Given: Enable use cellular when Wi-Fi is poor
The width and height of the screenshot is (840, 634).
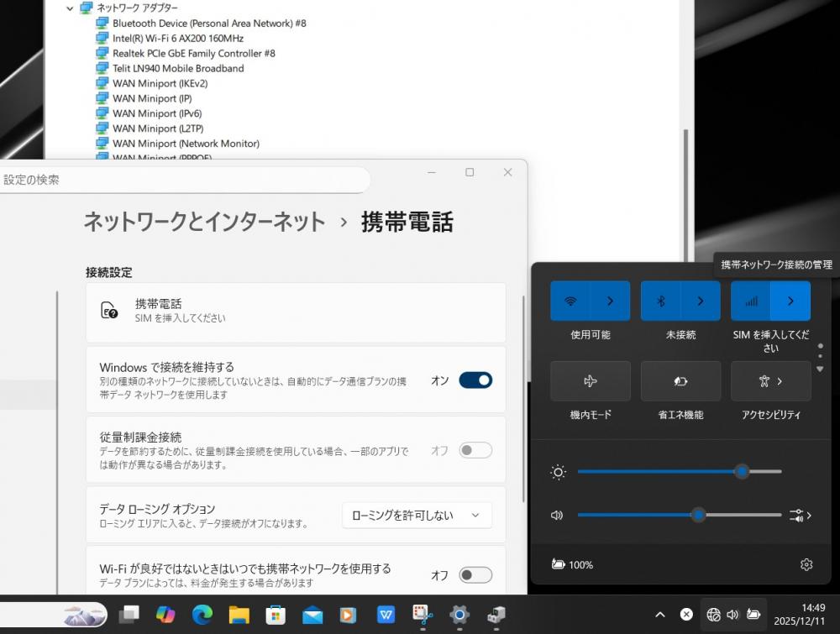Looking at the screenshot, I should tap(475, 575).
